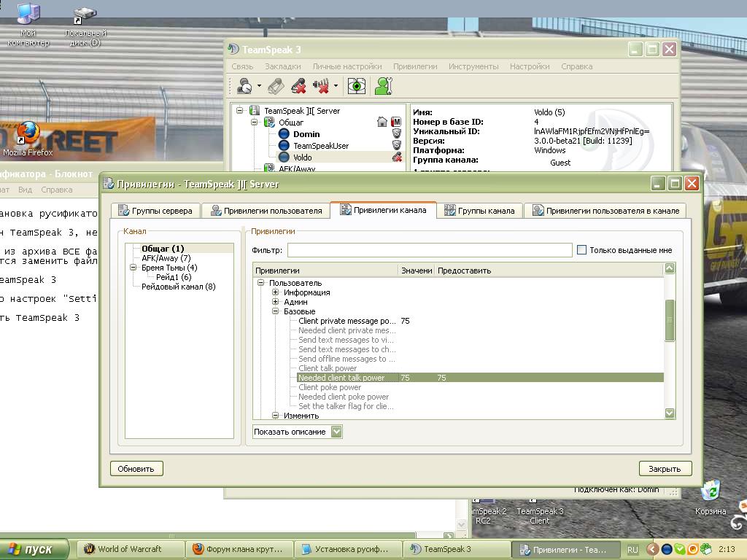Viewport: 747px width, 560px height.
Task: Enable the Только выданные мне checkbox
Action: pyautogui.click(x=581, y=250)
